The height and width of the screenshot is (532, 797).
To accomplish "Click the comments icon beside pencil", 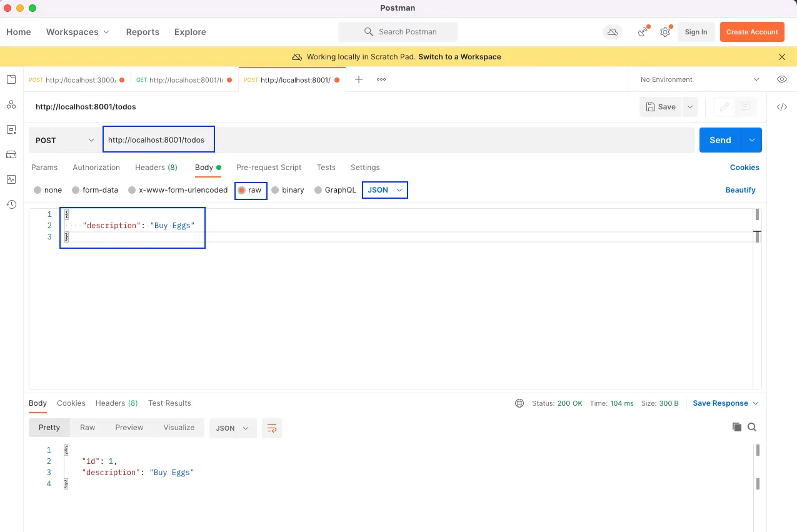I will [745, 107].
